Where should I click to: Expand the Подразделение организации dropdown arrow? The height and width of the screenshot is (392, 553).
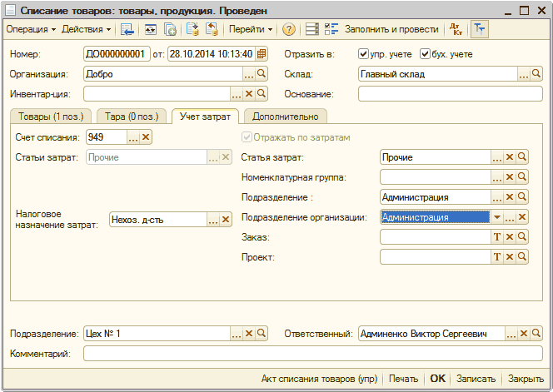497,217
